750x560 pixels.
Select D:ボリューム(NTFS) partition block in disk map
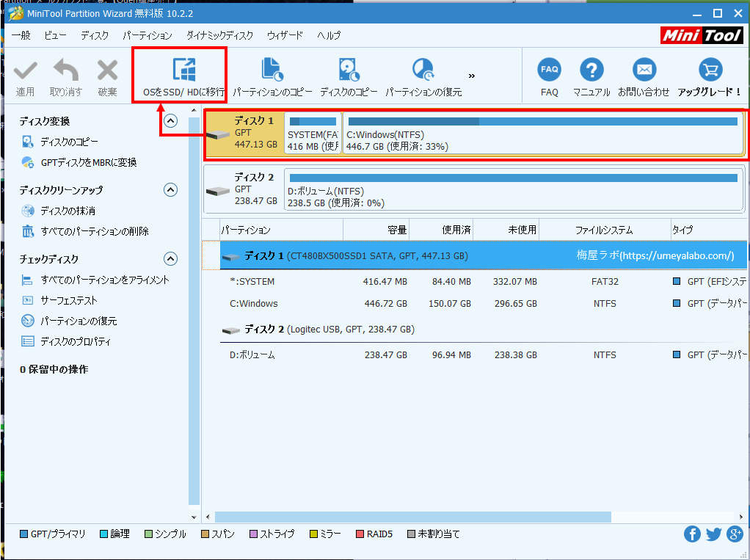514,189
